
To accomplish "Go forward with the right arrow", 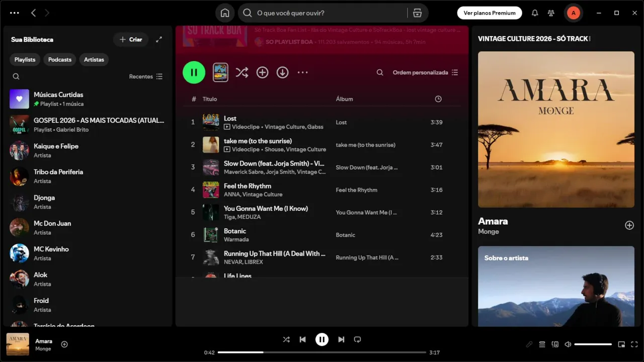I will click(x=47, y=13).
